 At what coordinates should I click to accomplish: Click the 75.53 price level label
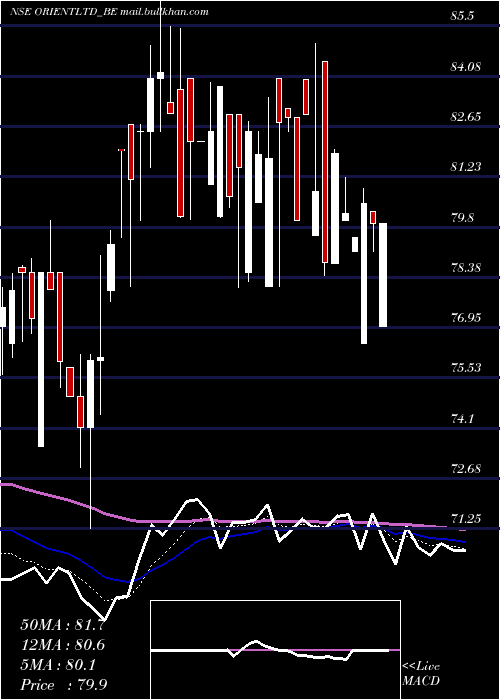click(466, 367)
